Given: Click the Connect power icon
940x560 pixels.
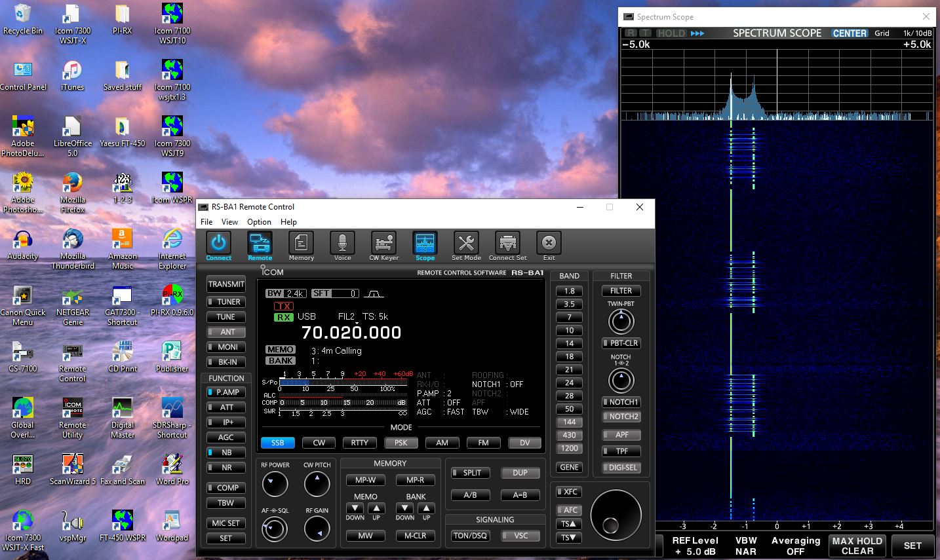Looking at the screenshot, I should click(x=218, y=243).
